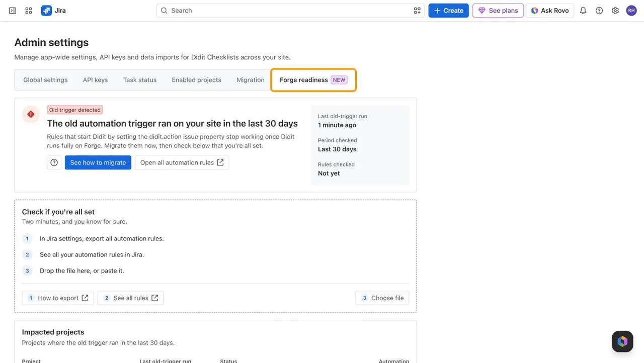Open Ask Rovo
Image resolution: width=644 pixels, height=363 pixels.
tap(550, 11)
